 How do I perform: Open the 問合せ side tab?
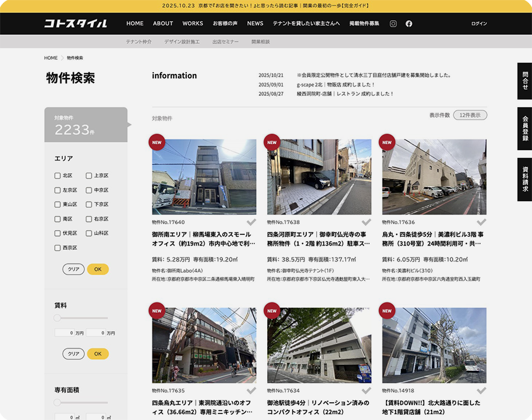pyautogui.click(x=524, y=81)
